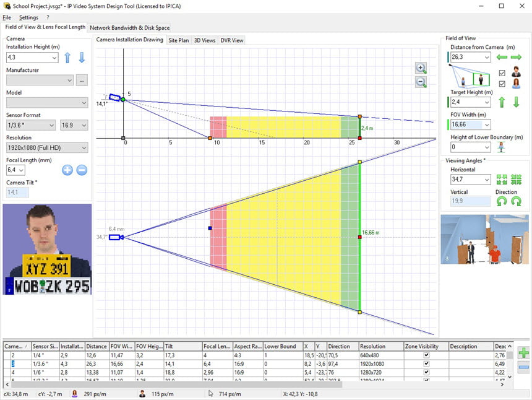Remove the selected camera with the blue minus
The width and height of the screenshot is (532, 400).
click(523, 367)
